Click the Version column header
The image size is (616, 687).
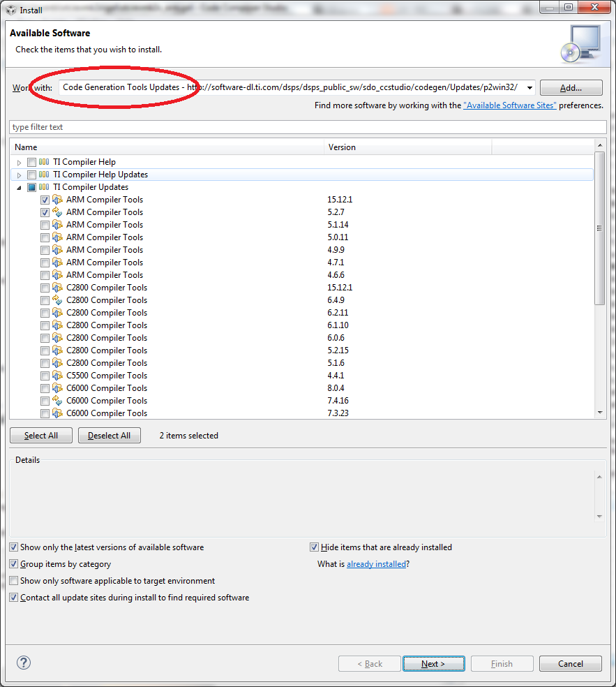pos(408,147)
